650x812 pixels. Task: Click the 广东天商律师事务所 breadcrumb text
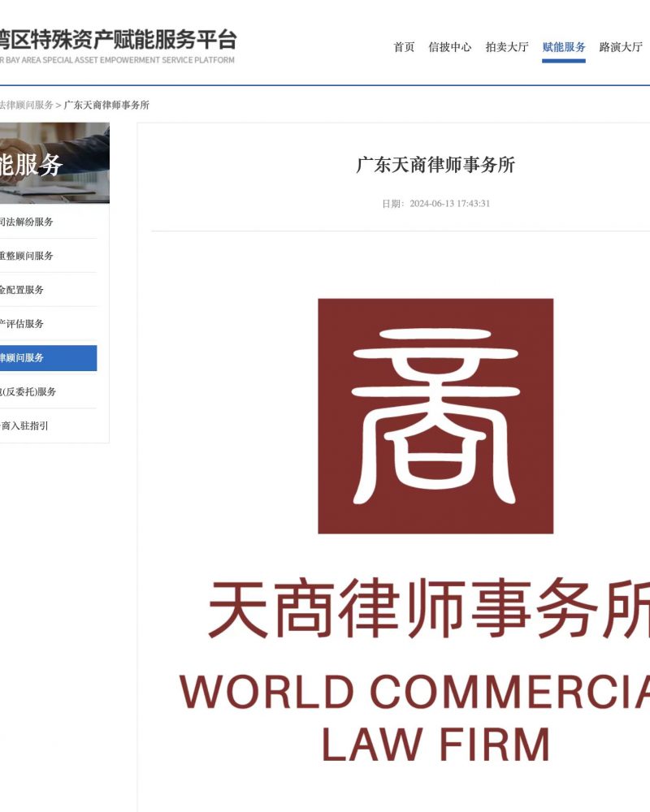[106, 105]
